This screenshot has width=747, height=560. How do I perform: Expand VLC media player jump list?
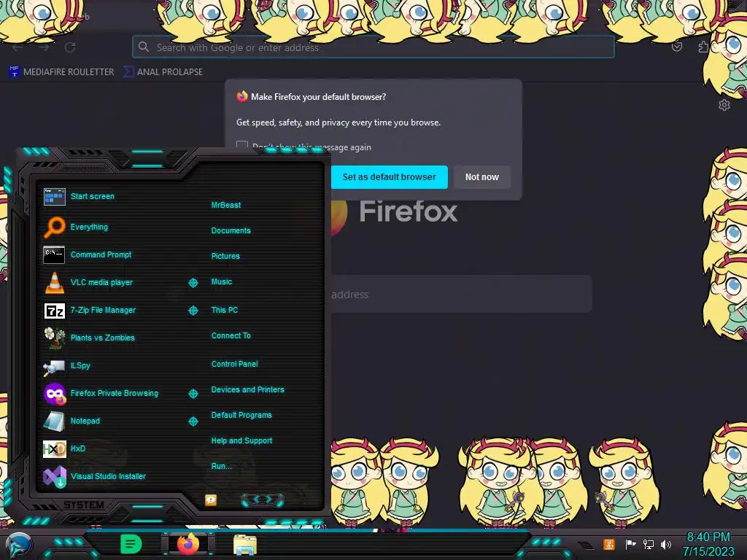pos(193,283)
